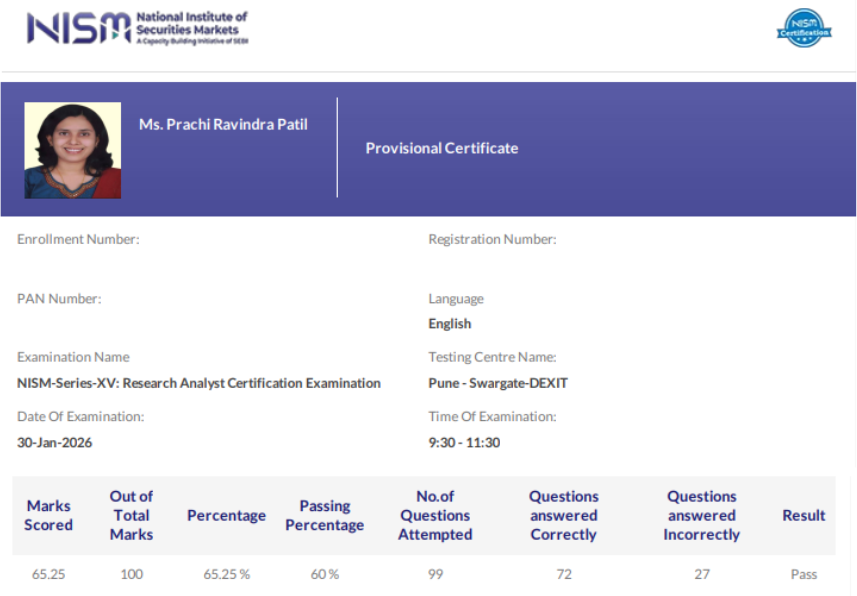The image size is (857, 596).
Task: Click the score value 65.25
Action: point(48,574)
